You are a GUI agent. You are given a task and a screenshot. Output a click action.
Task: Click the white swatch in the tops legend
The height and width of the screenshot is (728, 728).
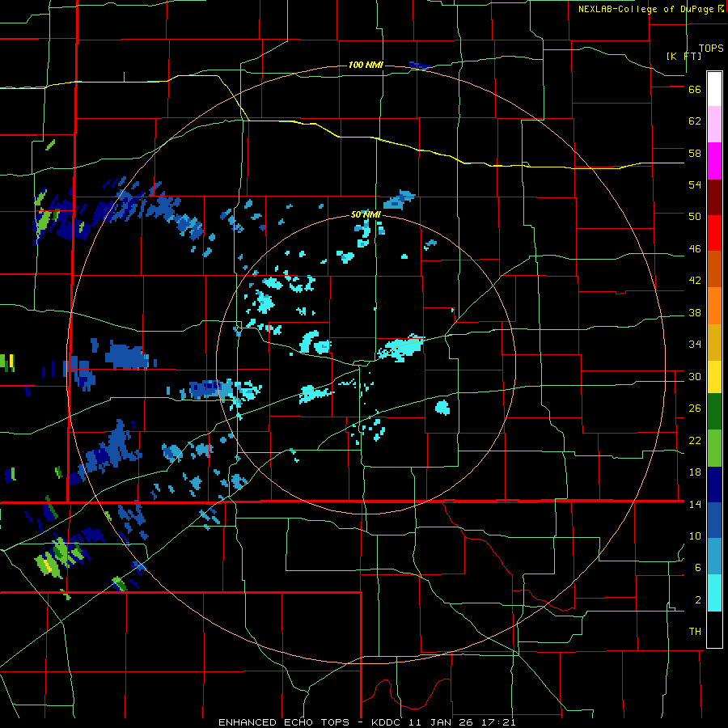[714, 89]
